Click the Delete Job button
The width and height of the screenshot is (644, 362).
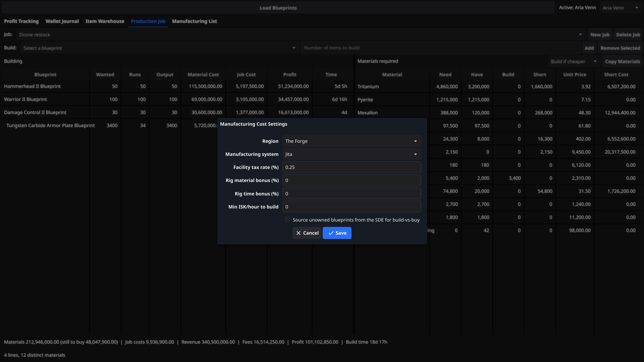click(x=628, y=35)
